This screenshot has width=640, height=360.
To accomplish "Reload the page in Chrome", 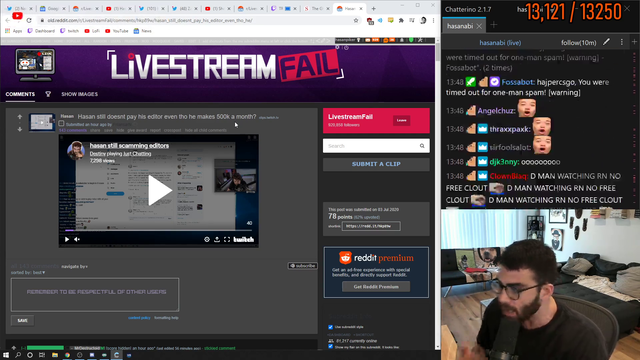I will (x=29, y=20).
